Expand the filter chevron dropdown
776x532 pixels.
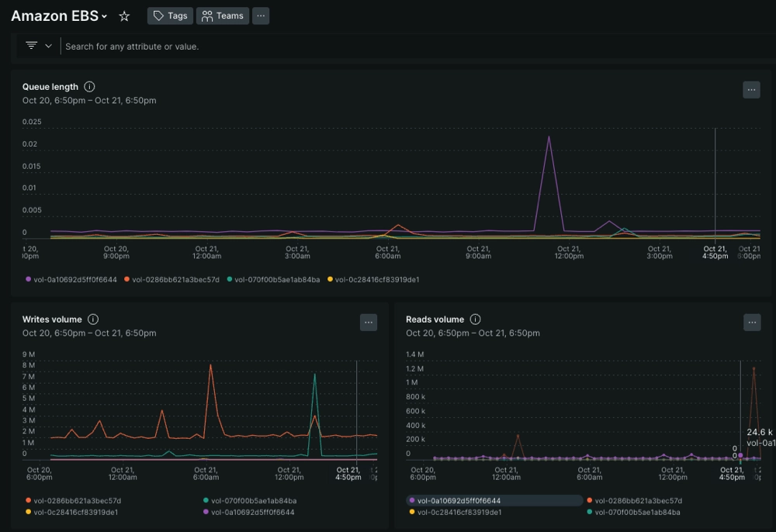[48, 46]
